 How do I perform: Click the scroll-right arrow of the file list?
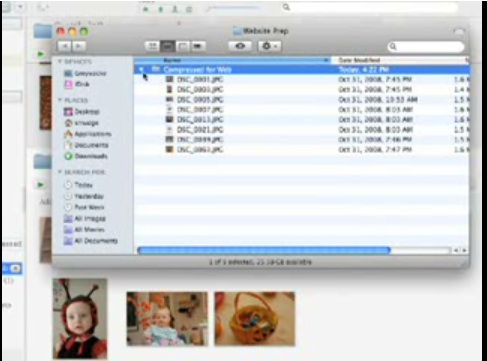pos(464,250)
